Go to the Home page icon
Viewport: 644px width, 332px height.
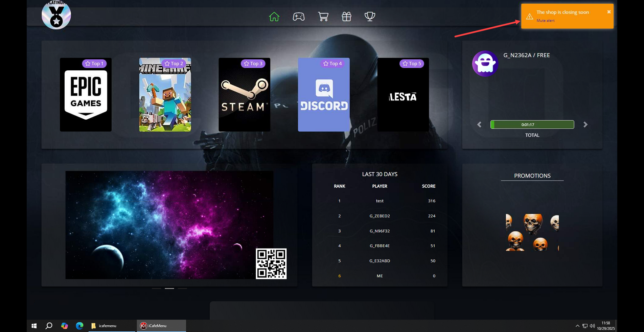274,17
